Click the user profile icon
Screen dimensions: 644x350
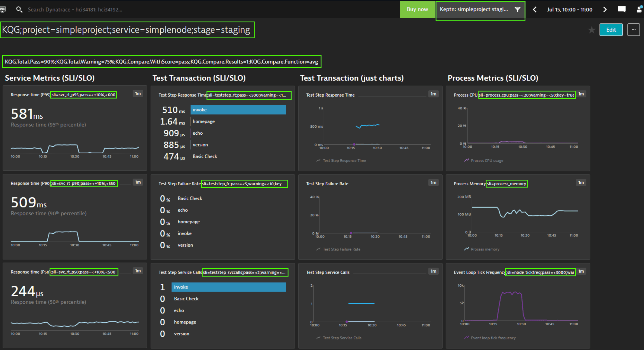pyautogui.click(x=639, y=9)
